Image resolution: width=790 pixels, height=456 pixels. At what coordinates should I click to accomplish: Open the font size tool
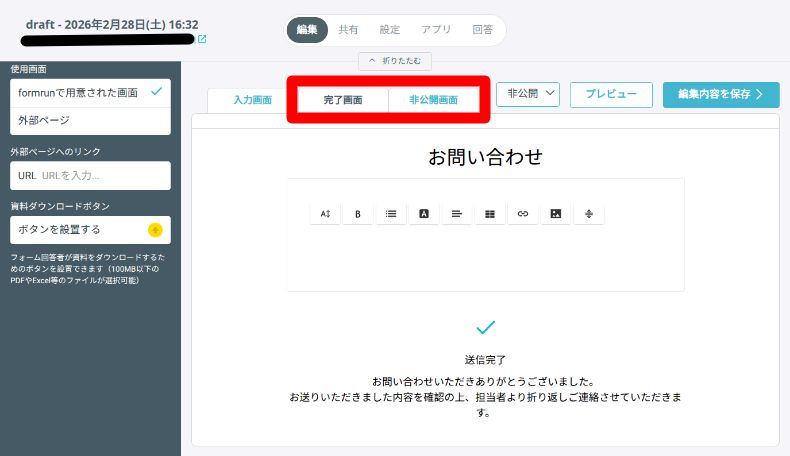coord(325,214)
